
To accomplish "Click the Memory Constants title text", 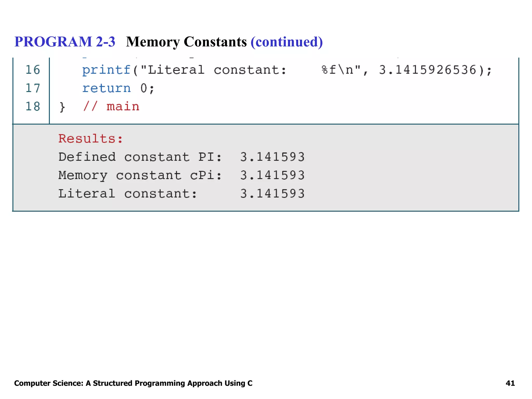I will pos(186,42).
